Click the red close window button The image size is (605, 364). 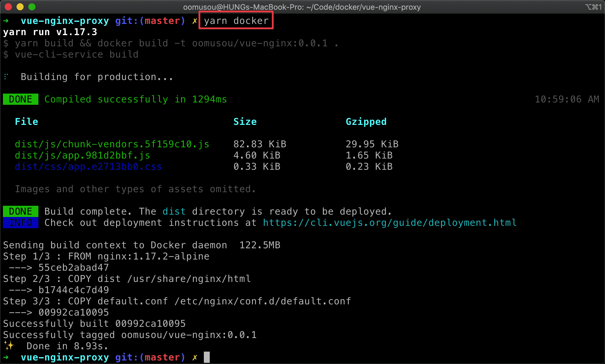[x=8, y=7]
